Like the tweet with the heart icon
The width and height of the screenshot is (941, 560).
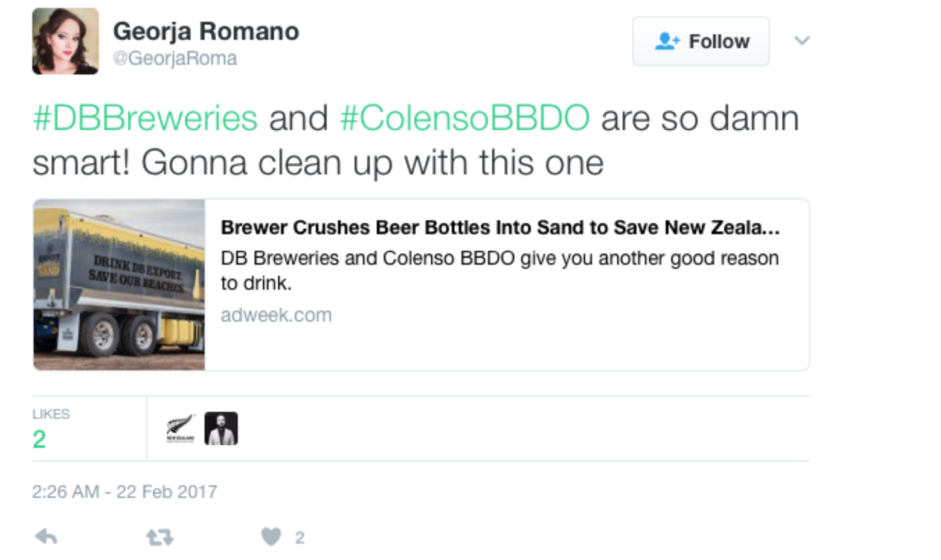tap(271, 536)
